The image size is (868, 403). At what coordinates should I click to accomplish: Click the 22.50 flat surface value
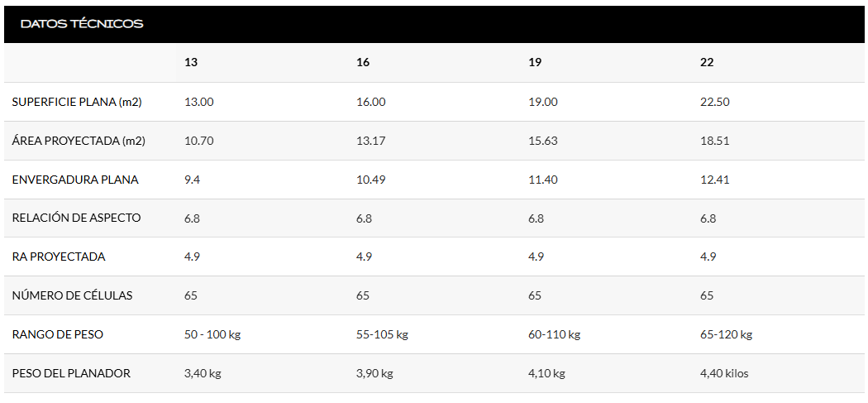click(x=715, y=102)
